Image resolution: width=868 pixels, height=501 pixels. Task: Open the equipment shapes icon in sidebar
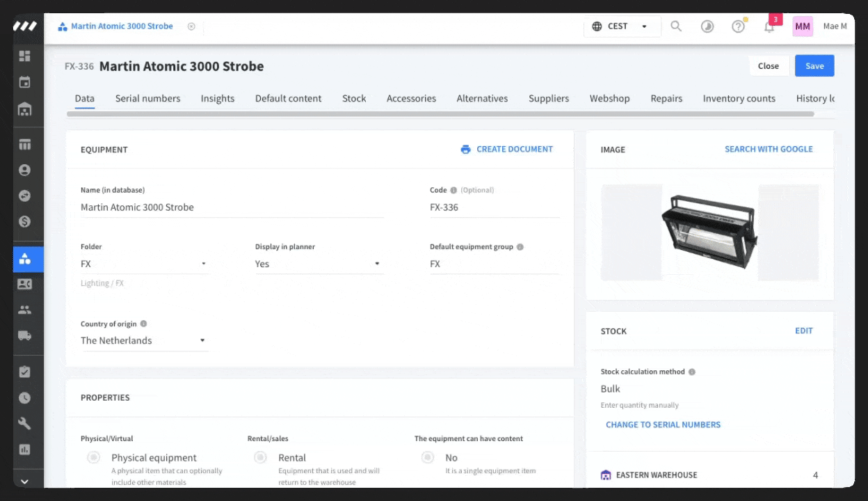click(25, 259)
